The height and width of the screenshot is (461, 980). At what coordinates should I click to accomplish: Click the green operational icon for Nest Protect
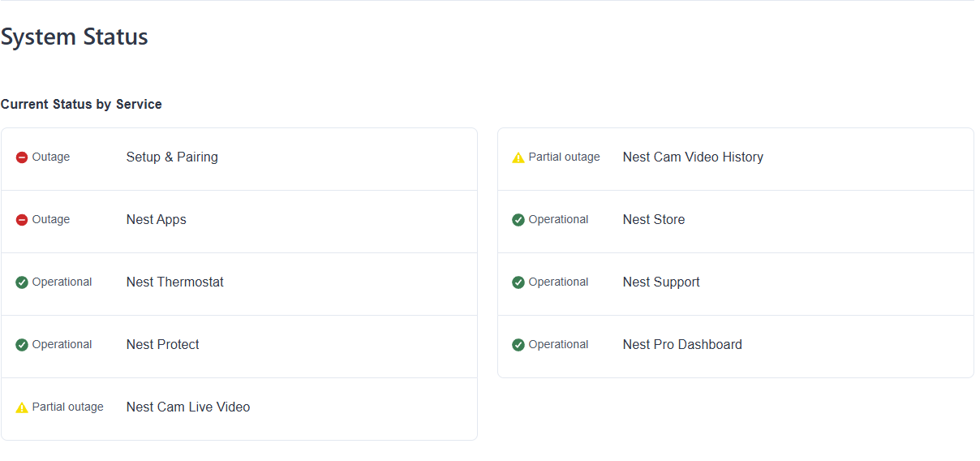coord(22,345)
